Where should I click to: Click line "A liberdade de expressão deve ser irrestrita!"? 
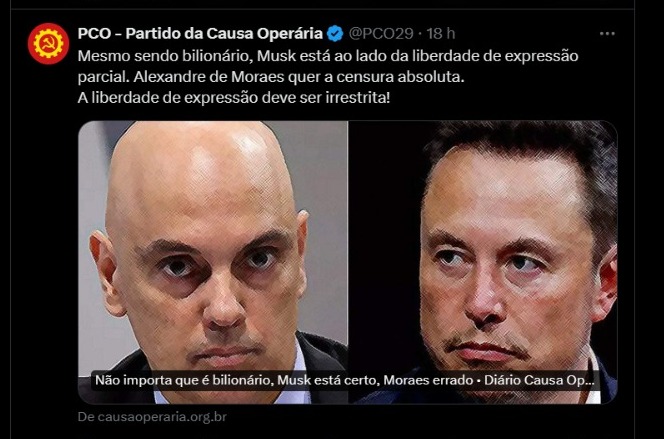tap(234, 98)
